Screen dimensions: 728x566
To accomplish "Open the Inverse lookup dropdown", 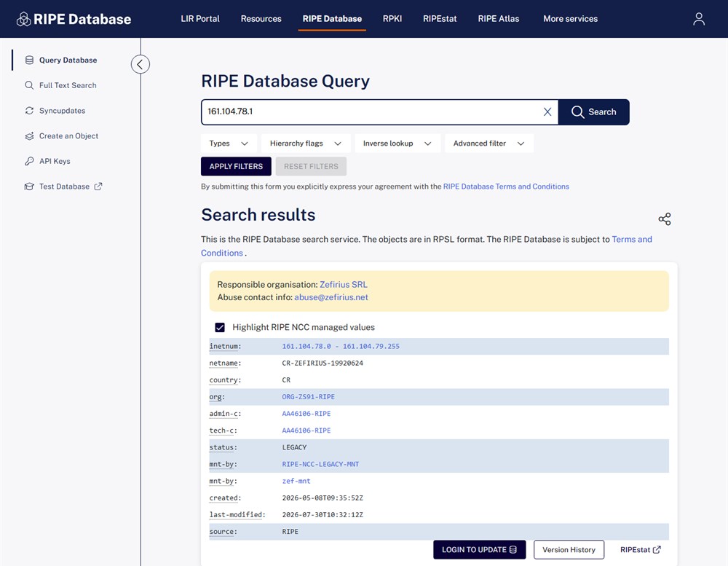I will [397, 143].
